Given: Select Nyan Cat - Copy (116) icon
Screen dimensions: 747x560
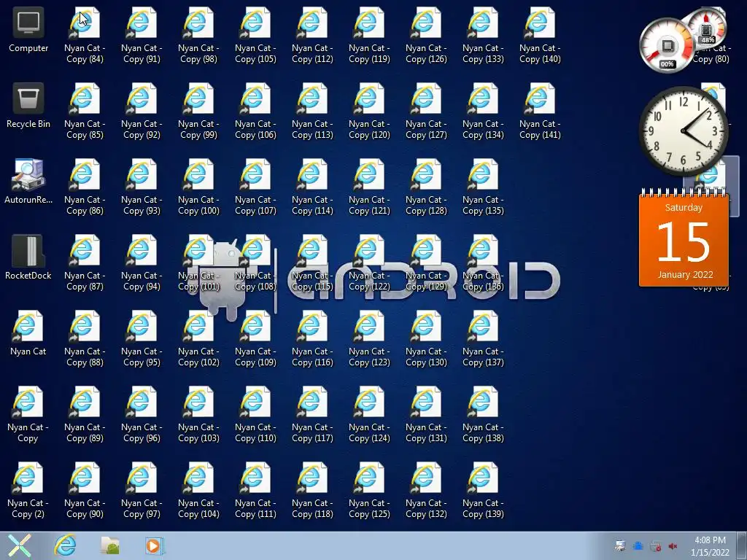Looking at the screenshot, I should click(x=312, y=339).
